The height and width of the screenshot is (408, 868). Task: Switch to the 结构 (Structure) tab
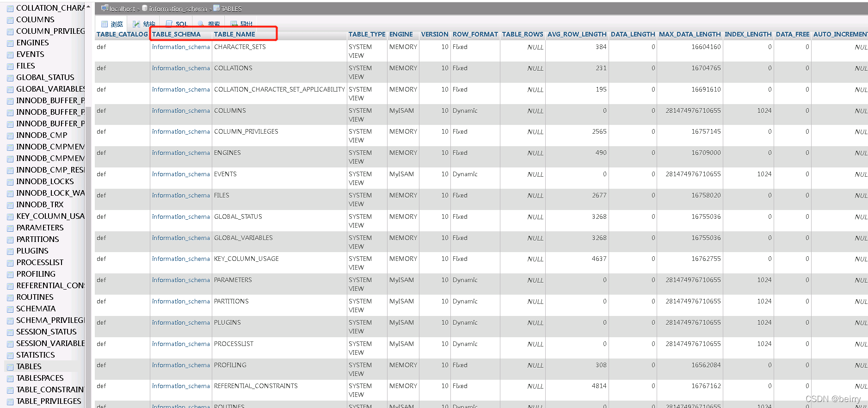point(144,24)
